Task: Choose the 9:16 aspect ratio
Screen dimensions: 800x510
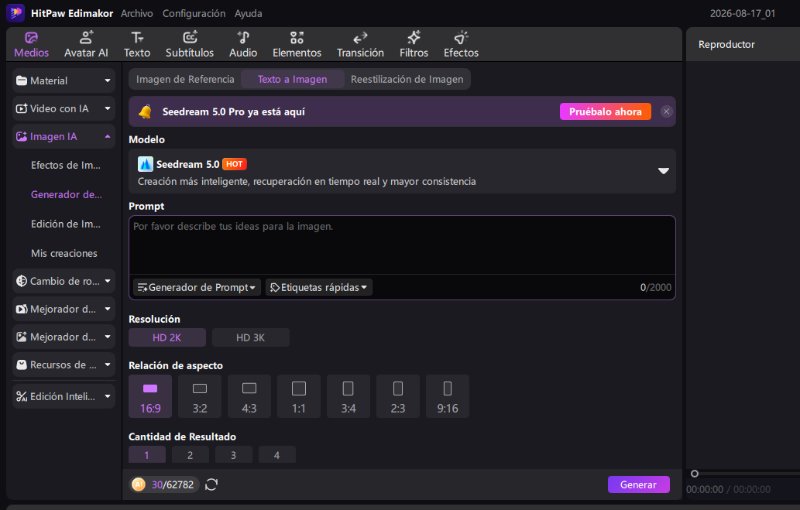Action: pyautogui.click(x=447, y=397)
